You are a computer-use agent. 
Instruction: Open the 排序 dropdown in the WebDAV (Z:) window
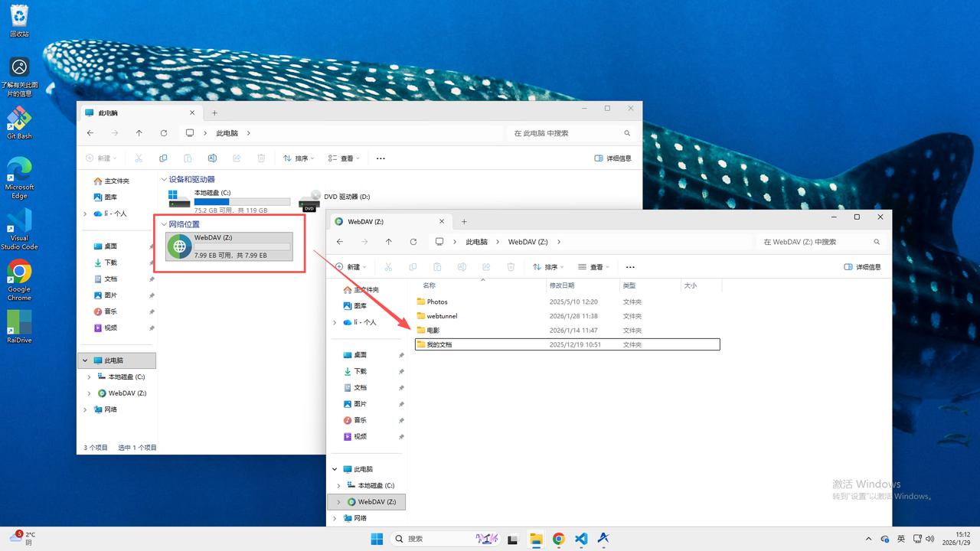[547, 267]
